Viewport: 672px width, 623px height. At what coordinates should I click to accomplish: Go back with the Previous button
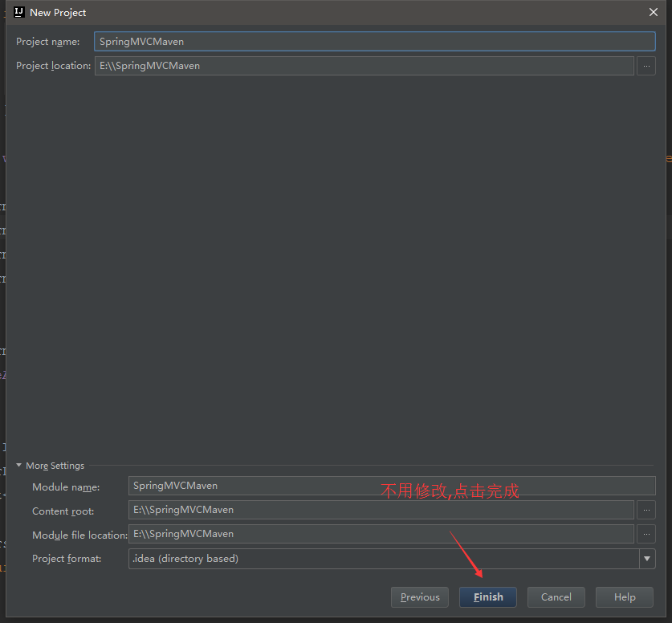click(420, 597)
